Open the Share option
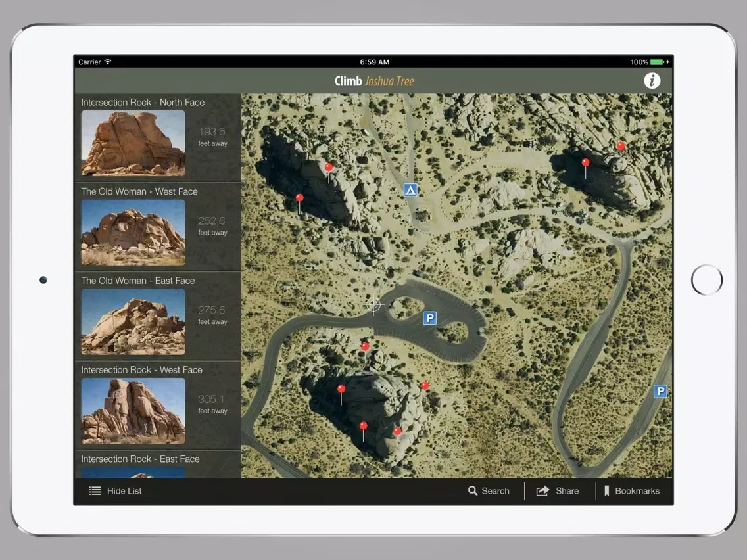Image resolution: width=747 pixels, height=560 pixels. 558,491
